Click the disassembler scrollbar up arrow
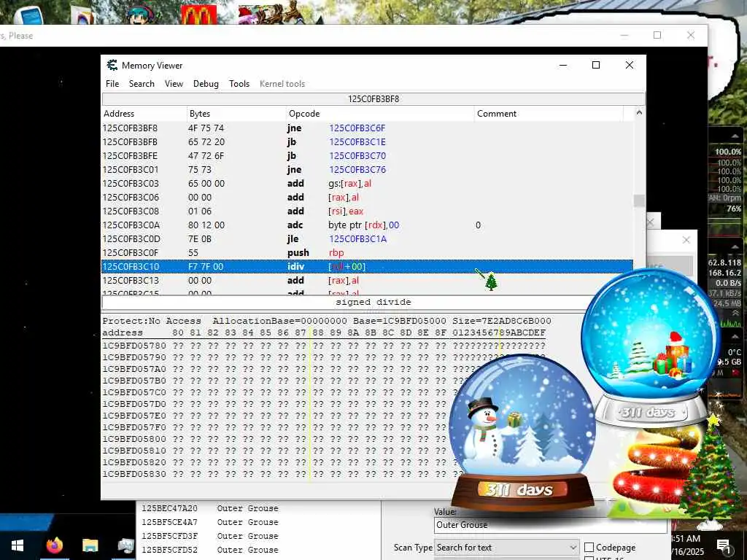This screenshot has height=560, width=747. (639, 113)
